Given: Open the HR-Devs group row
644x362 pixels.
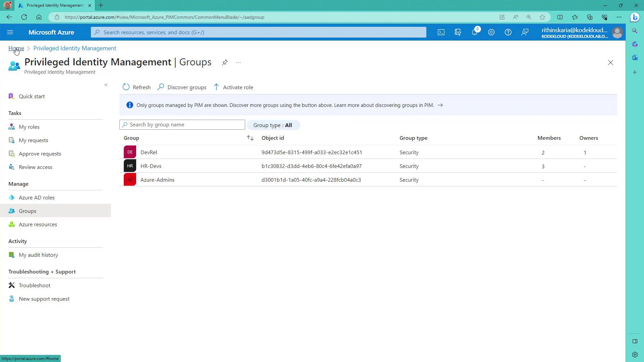Looking at the screenshot, I should coord(151,166).
